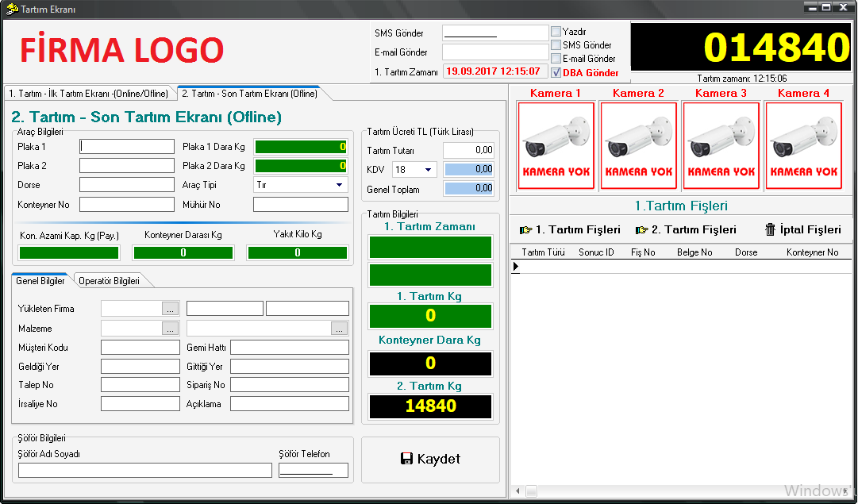Click the floppy disk icon on Kaydet

(x=406, y=459)
